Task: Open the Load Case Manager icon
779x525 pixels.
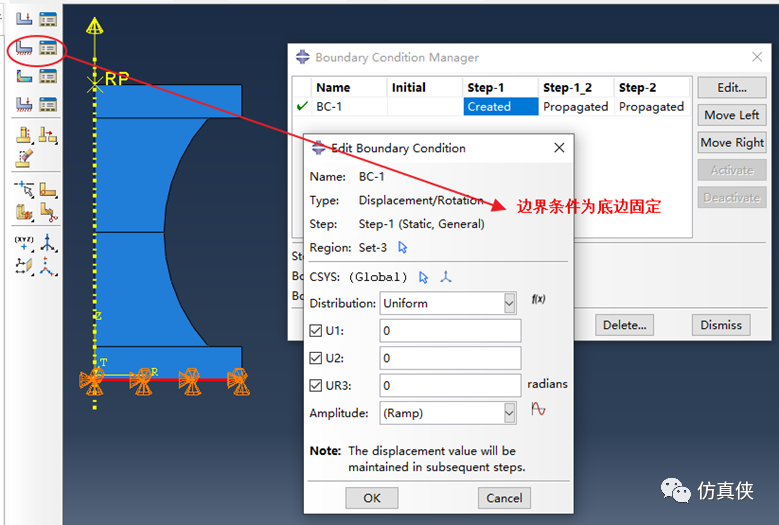Action: pos(48,104)
